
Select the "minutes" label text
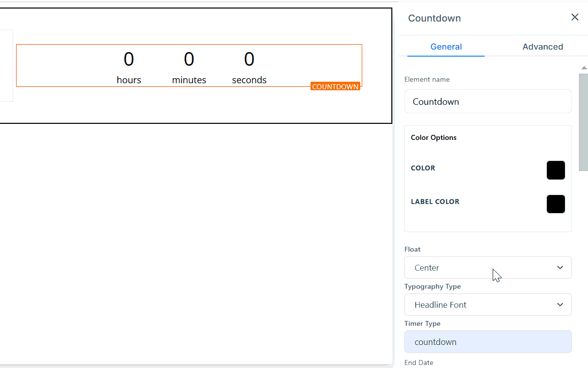coord(189,80)
